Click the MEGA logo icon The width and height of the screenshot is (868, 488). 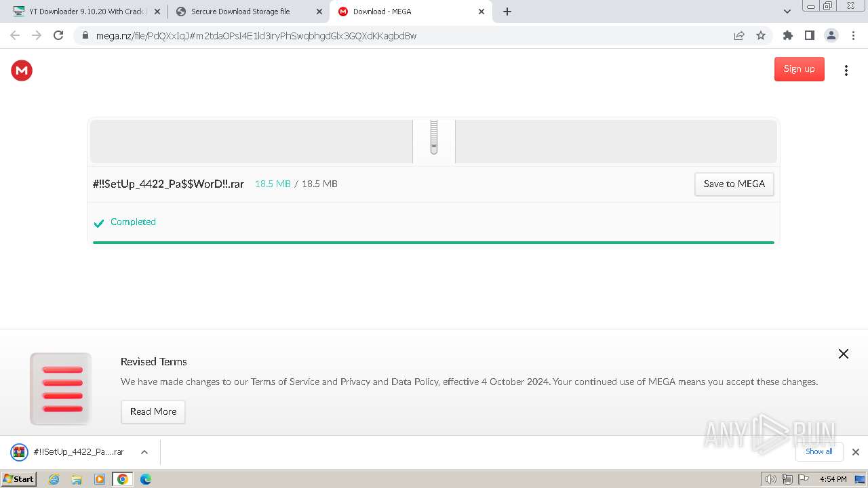[x=22, y=70]
